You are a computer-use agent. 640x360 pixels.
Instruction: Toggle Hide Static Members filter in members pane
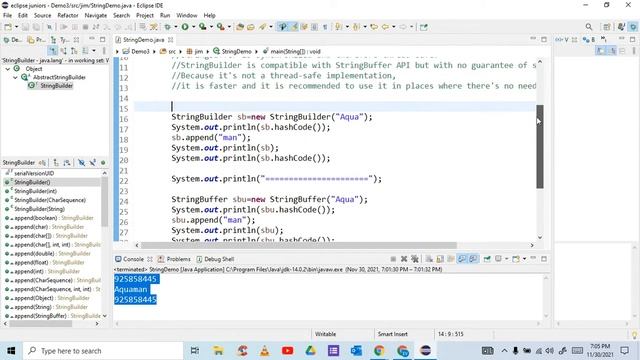[93, 162]
